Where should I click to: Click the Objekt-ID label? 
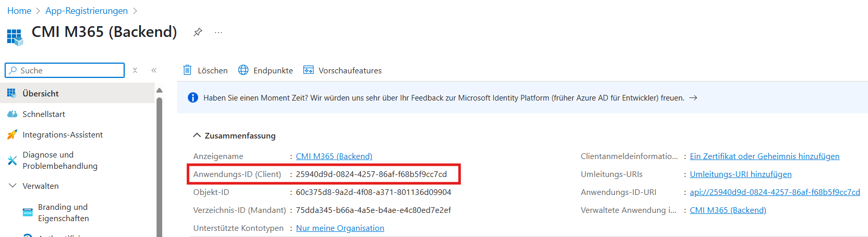211,192
